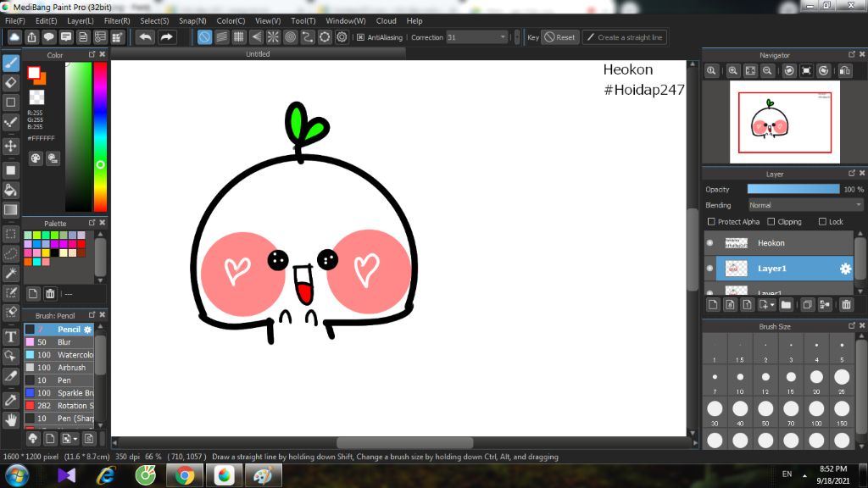Delete palette color with trash icon
This screenshot has width=868, height=488.
tap(50, 294)
